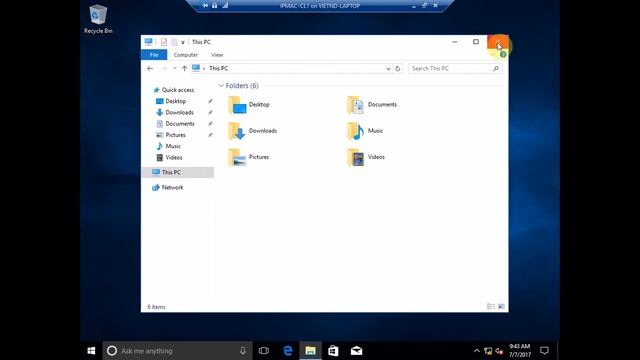Viewport: 640px width, 360px height.
Task: Switch to Large icons view in status bar
Action: 501,307
